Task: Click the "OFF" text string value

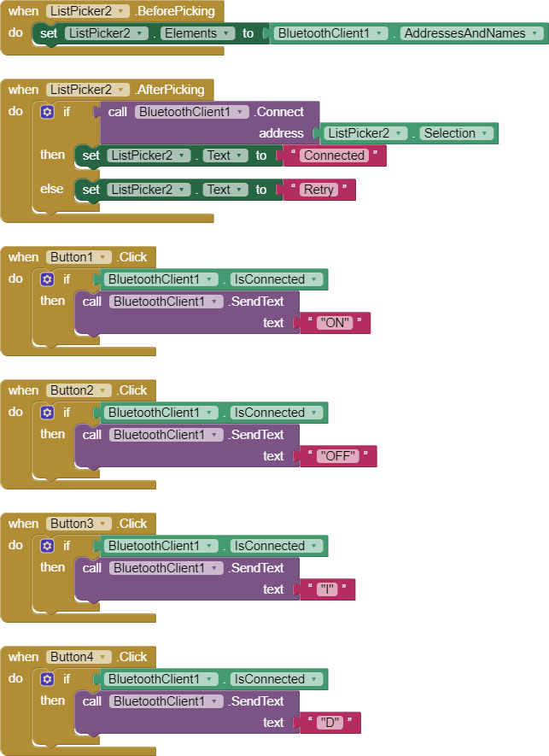Action: tap(338, 456)
